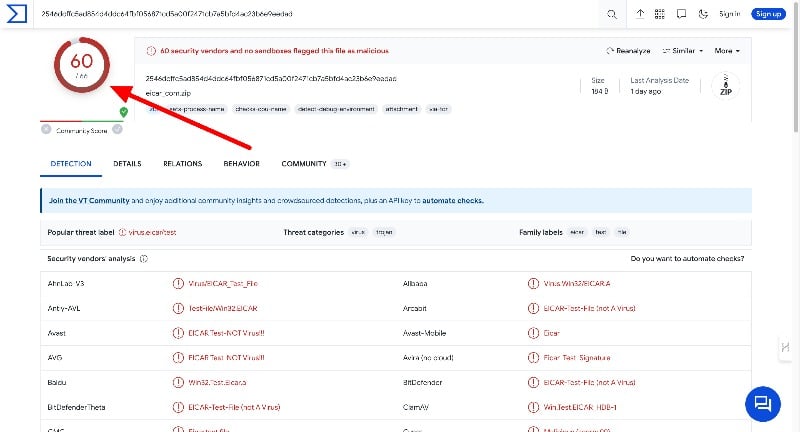Click the community score downvote icon
800x432 pixels.
(x=46, y=130)
